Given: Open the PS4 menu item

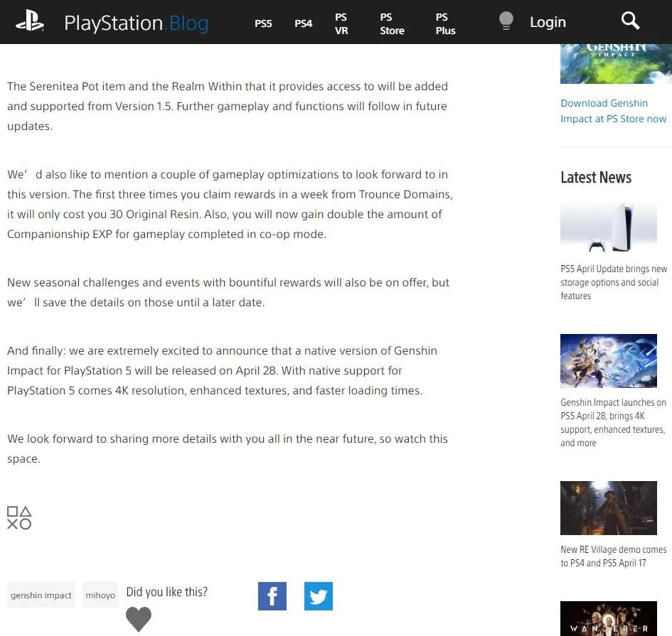Looking at the screenshot, I should pos(303,23).
